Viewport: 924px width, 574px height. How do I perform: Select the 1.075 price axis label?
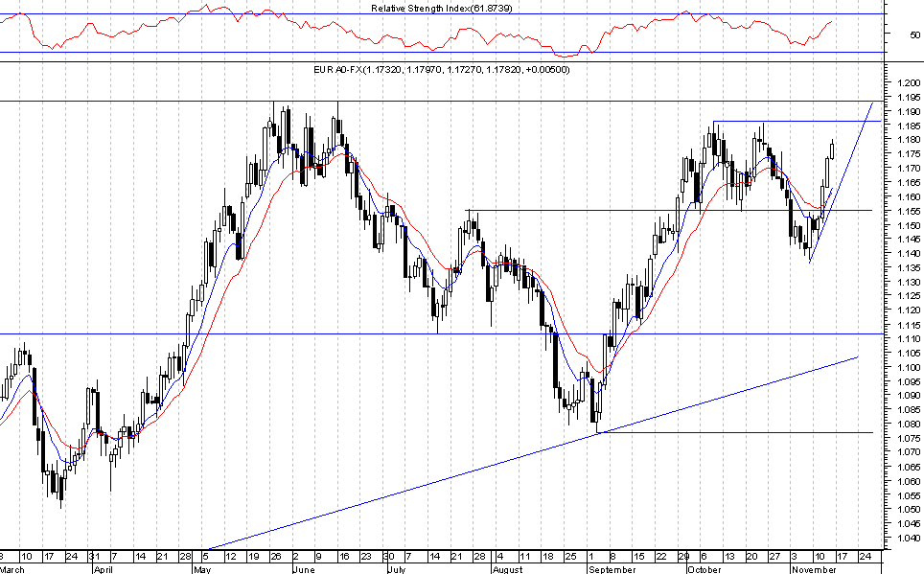point(909,438)
